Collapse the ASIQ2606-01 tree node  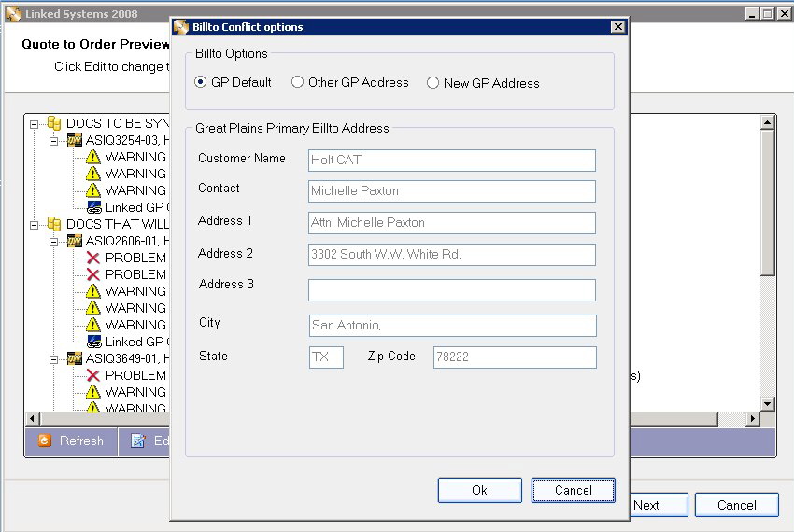[x=53, y=242]
